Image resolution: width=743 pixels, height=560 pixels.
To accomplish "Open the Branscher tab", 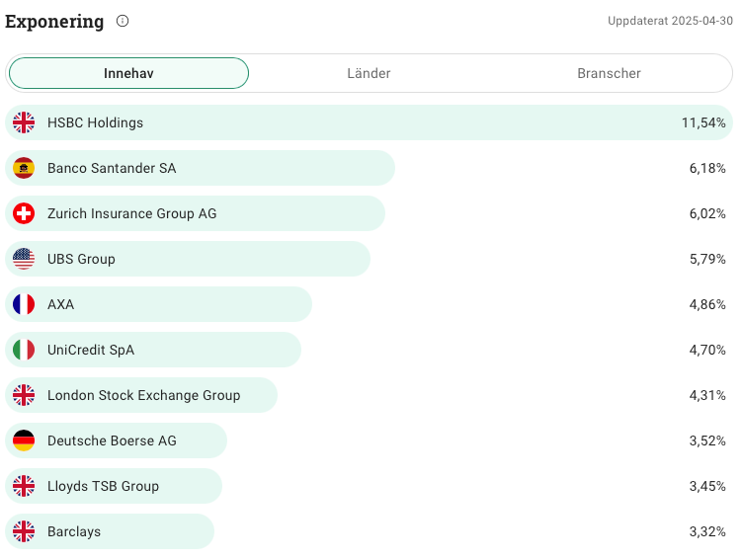I will (609, 73).
